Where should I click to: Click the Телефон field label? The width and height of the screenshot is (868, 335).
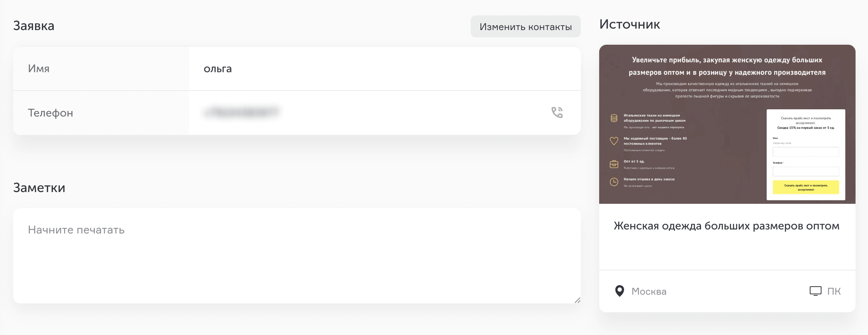51,113
